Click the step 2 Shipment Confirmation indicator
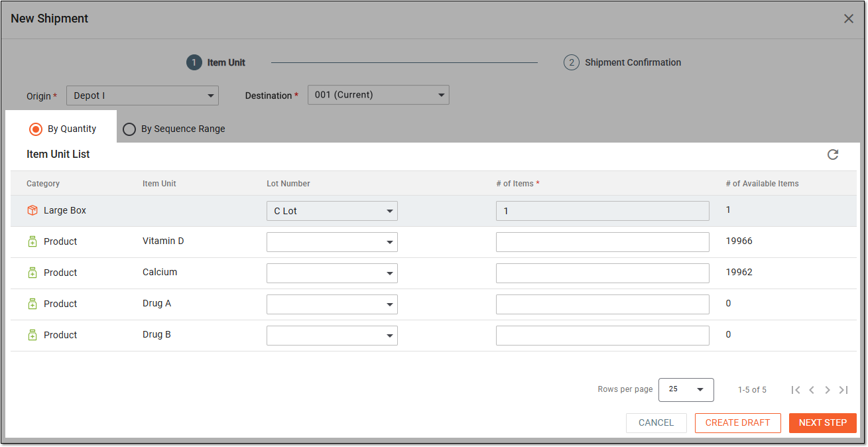The image size is (868, 447). (x=623, y=62)
